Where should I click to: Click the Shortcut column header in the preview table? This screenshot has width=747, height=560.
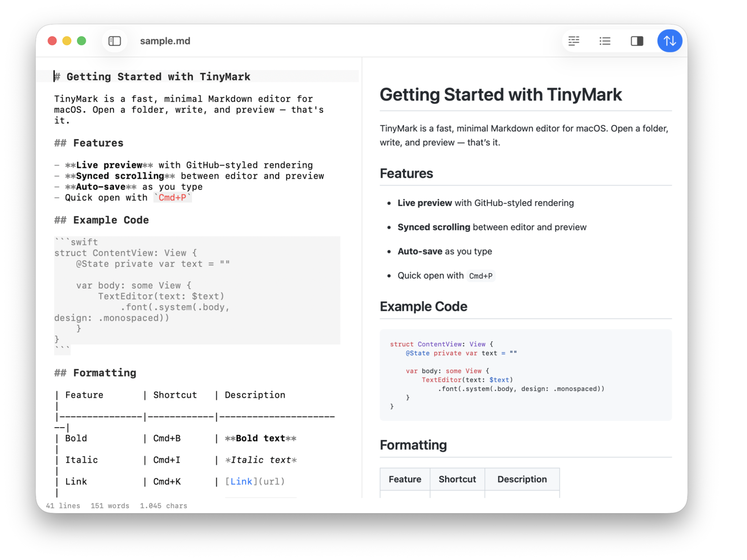tap(457, 479)
